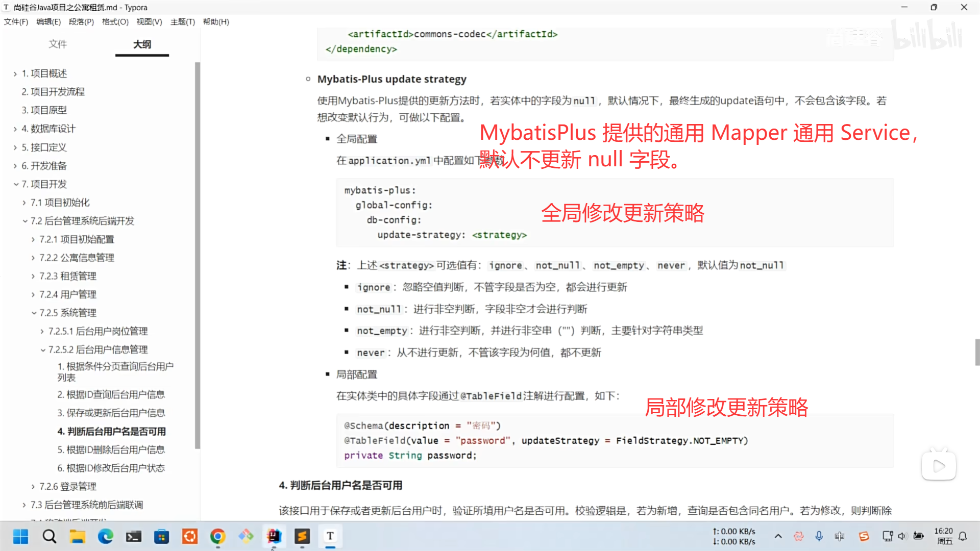Open File Explorer from the taskbar

(78, 536)
